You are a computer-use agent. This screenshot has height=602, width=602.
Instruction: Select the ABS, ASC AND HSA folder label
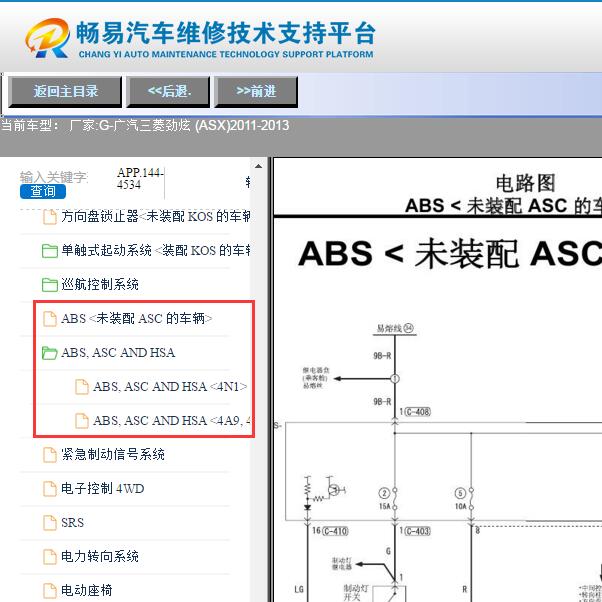118,352
